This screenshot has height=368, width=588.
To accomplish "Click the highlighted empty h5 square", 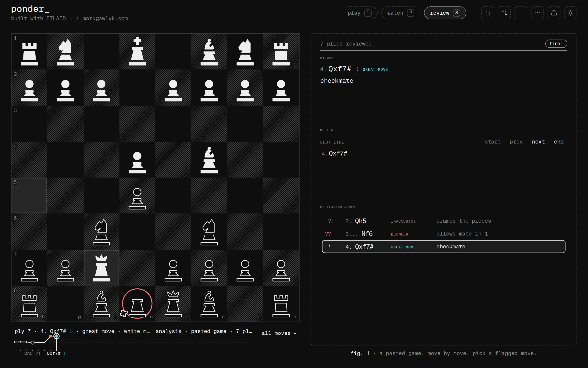I will coord(29,196).
